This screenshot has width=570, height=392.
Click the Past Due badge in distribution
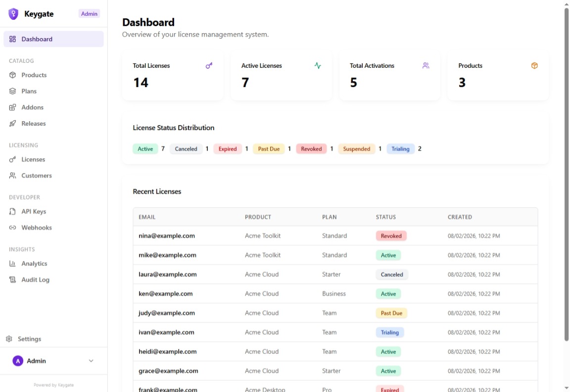click(269, 149)
